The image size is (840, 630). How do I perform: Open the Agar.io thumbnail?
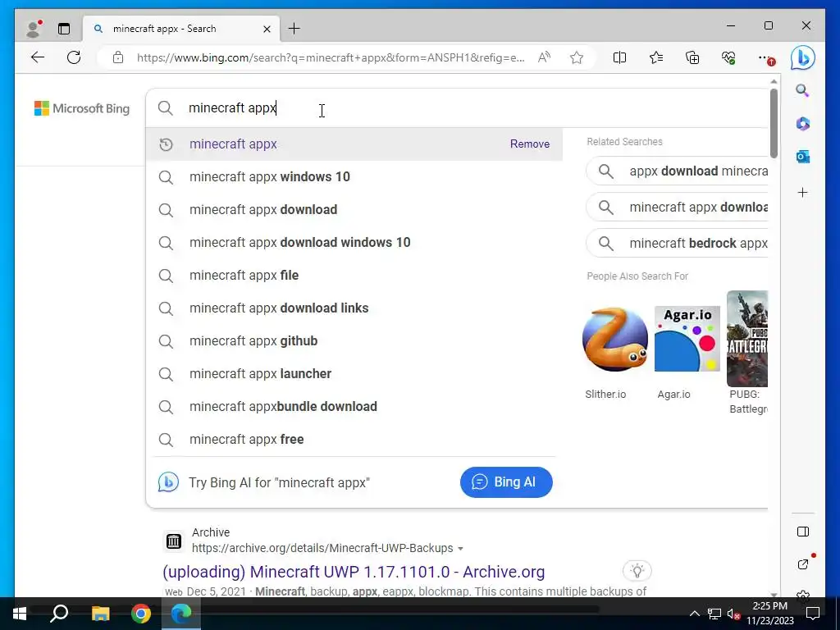click(x=687, y=339)
